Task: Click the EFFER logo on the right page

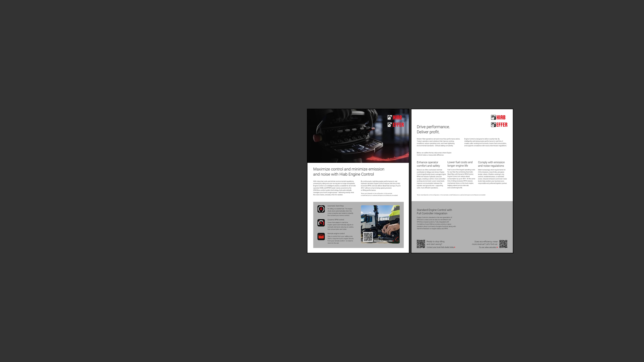Action: [499, 125]
